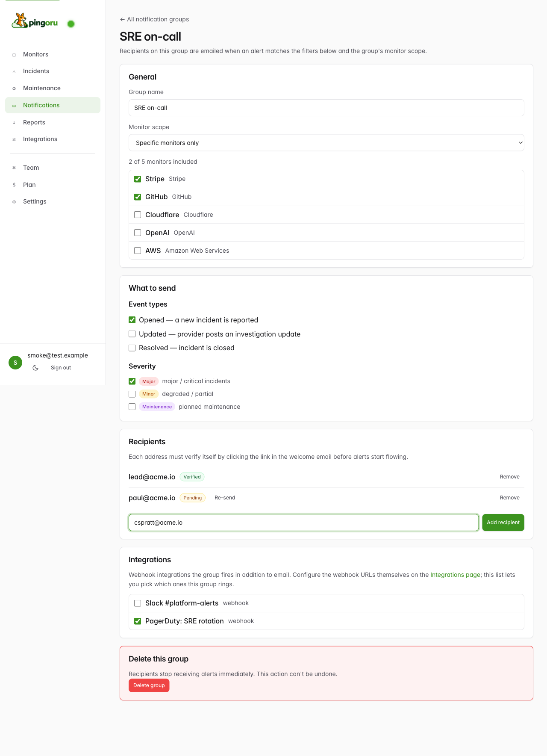Click the Maintenance sidebar icon

click(14, 89)
